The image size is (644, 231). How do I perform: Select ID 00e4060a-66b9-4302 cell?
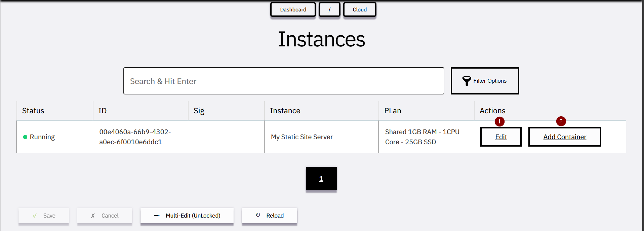[140, 137]
